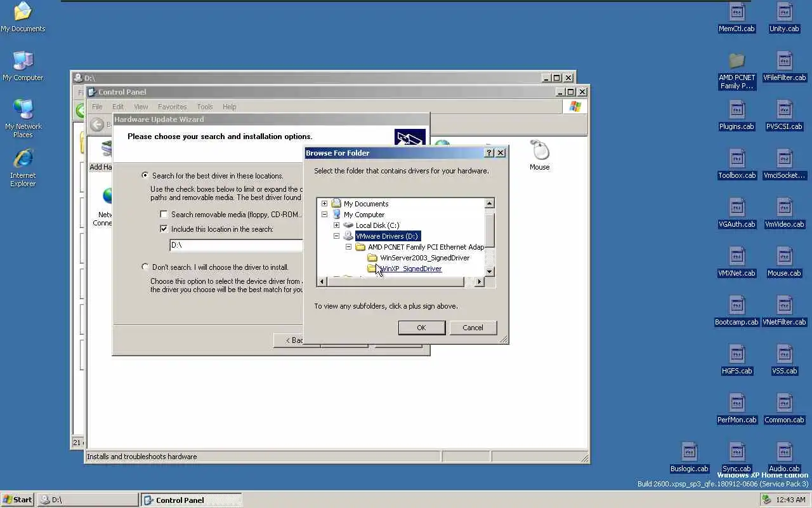Select VGAuth.cab desktop file
The height and width of the screenshot is (508, 812).
pyautogui.click(x=737, y=213)
